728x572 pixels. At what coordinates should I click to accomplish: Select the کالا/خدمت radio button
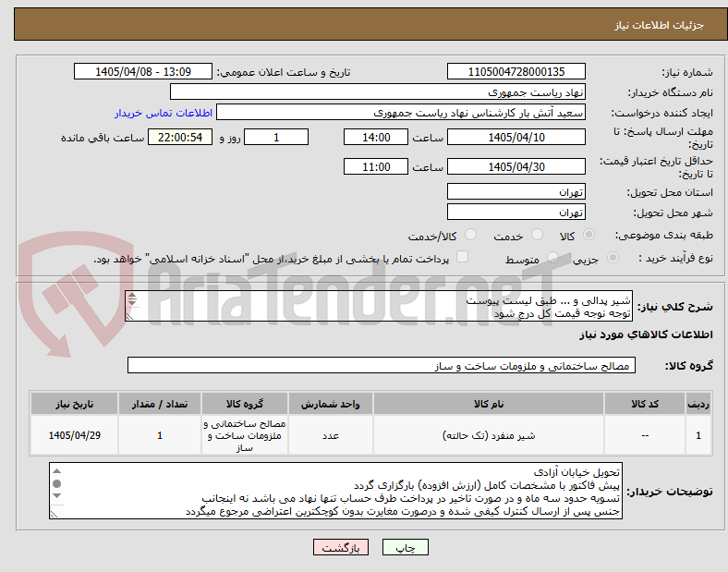point(470,235)
